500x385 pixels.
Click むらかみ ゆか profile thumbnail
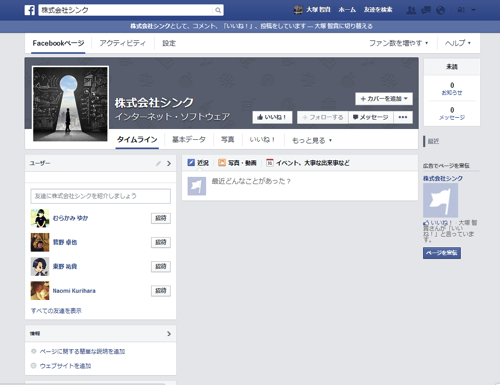tap(40, 218)
